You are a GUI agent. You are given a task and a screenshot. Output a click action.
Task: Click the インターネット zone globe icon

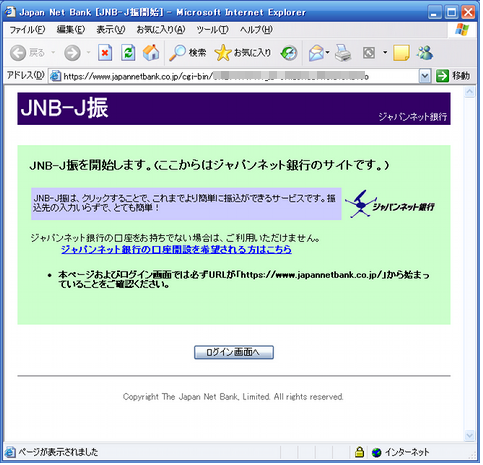click(x=377, y=453)
